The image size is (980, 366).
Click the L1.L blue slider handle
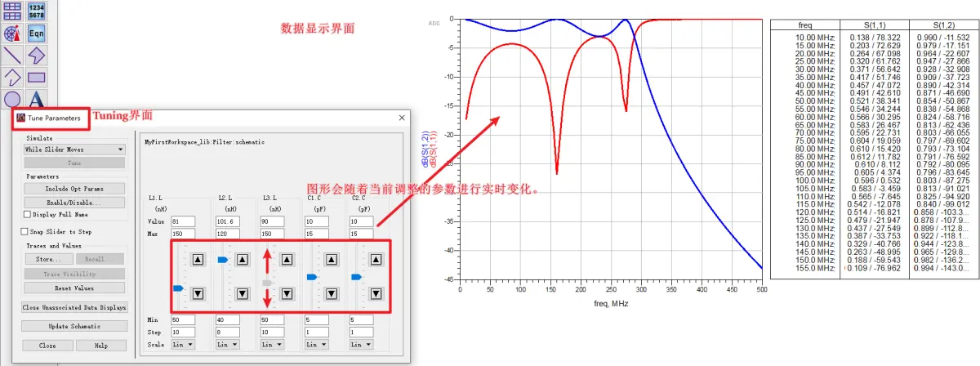[179, 288]
